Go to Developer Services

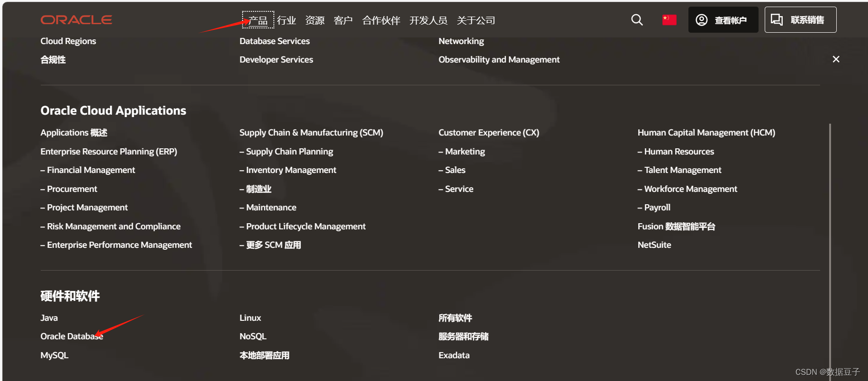(276, 60)
